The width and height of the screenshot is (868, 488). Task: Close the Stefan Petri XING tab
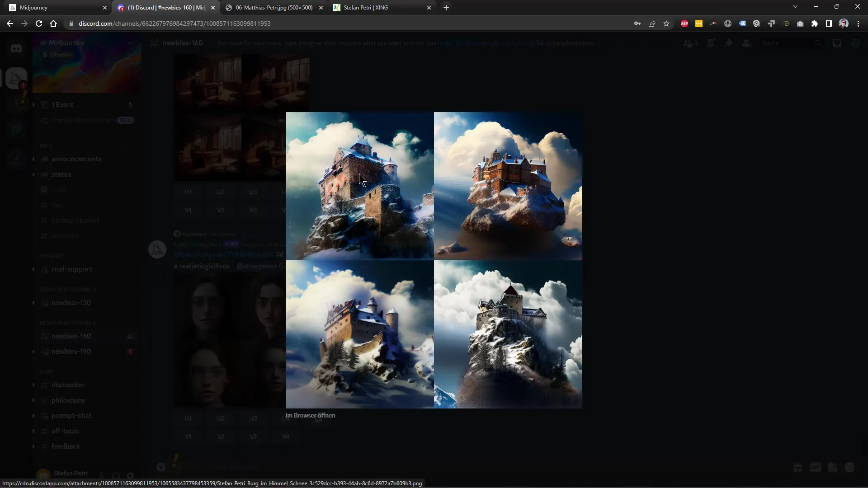coord(429,8)
